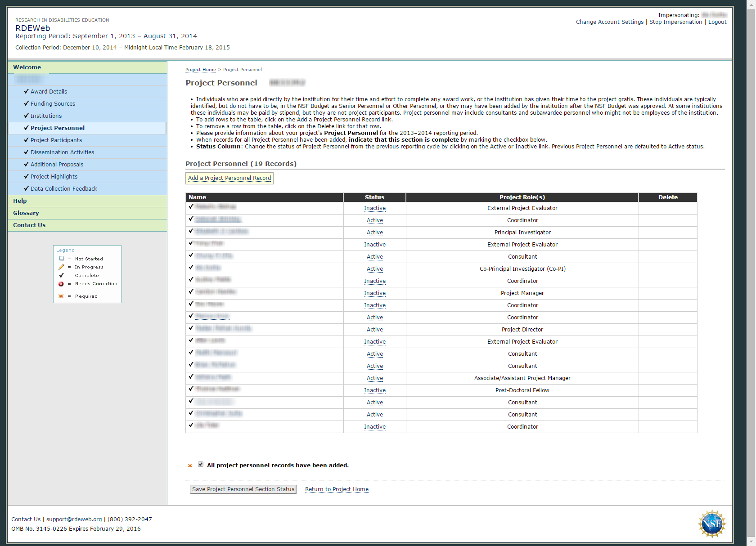The height and width of the screenshot is (546, 756).
Task: Expand the Help sidebar section
Action: 20,201
